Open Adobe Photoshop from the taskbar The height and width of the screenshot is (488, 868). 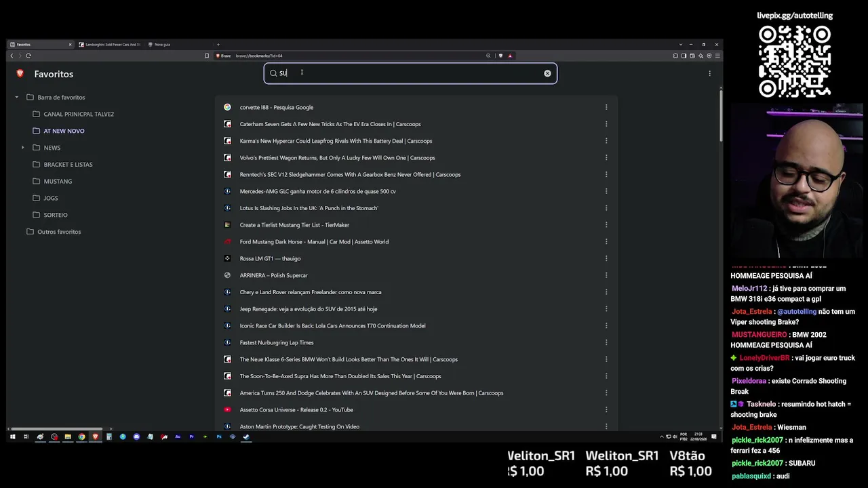(219, 436)
